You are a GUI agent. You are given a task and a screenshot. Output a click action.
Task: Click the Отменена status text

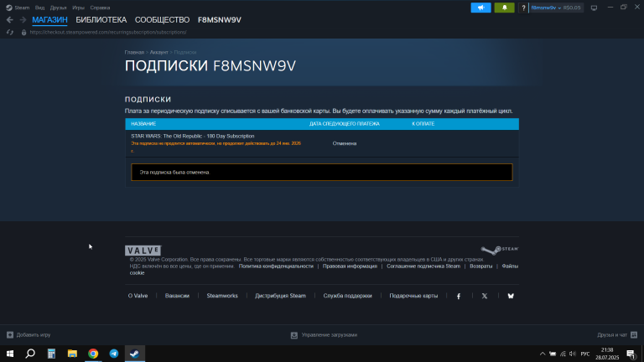[x=344, y=143]
